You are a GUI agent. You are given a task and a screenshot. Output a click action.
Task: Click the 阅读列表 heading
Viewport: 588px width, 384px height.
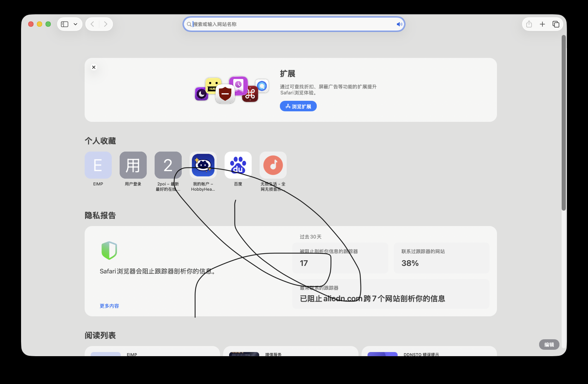[x=100, y=335]
